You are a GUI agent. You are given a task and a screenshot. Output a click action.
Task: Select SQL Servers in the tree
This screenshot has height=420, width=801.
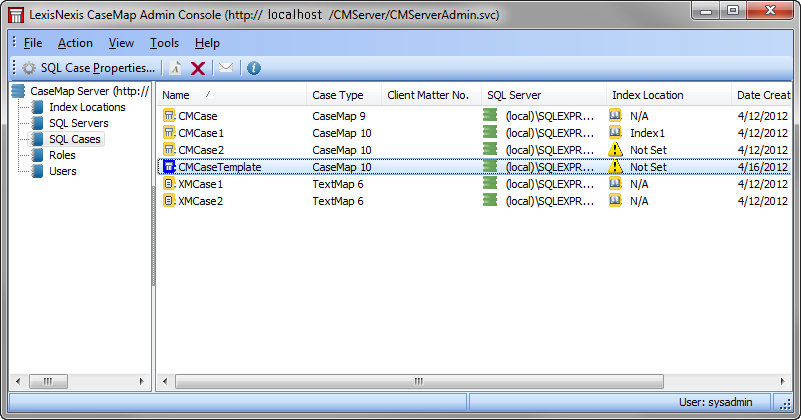pos(79,123)
